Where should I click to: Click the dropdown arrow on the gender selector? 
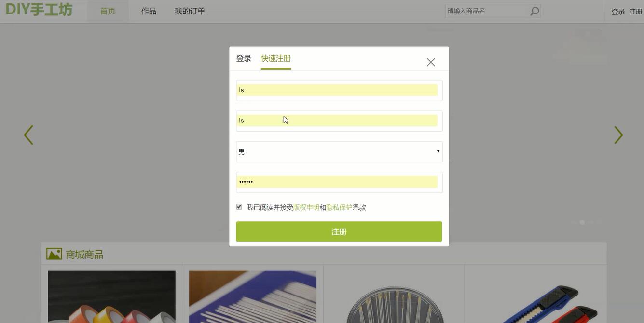click(x=438, y=151)
